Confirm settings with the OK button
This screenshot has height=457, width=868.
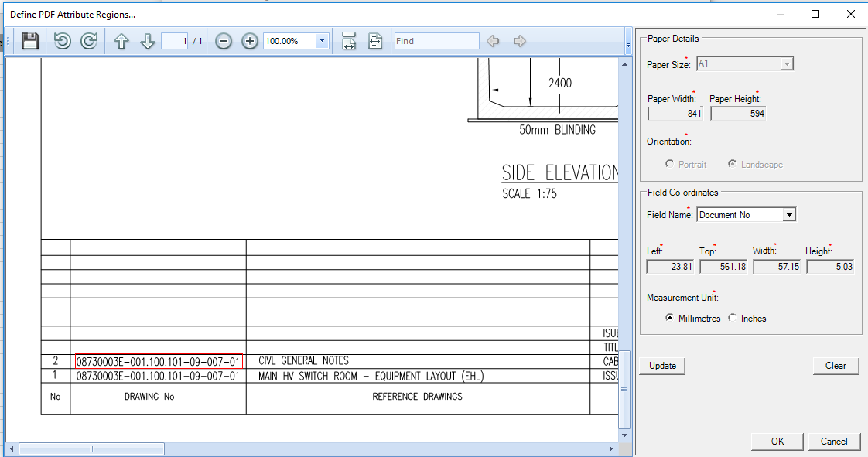tap(777, 441)
